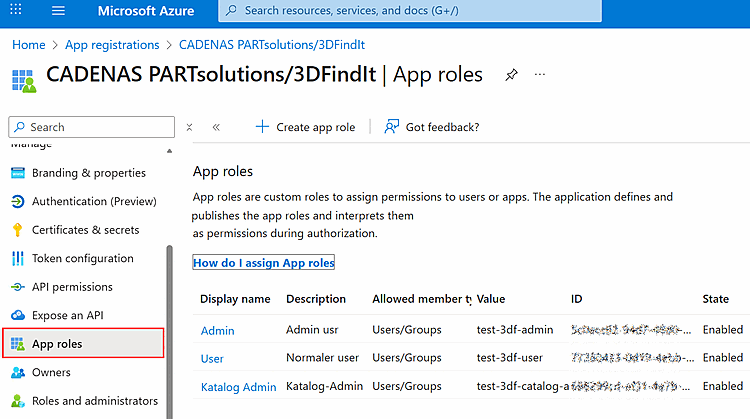Open the more options ellipsis
This screenshot has width=750, height=419.
coord(540,75)
